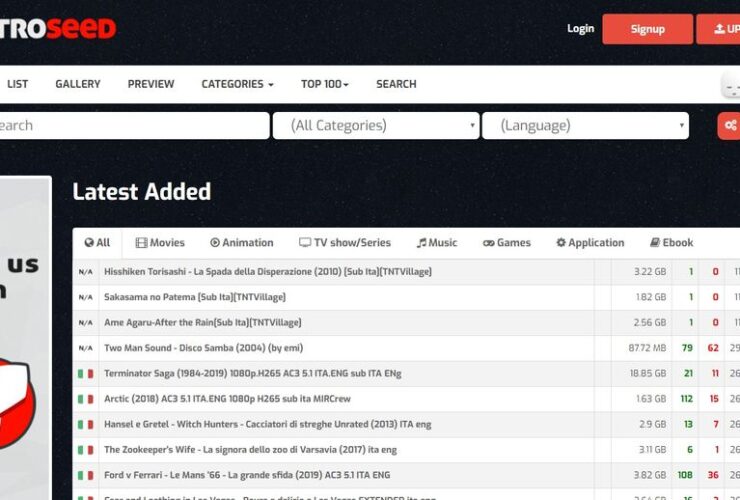Click the Italian flag beside Ford v Ferrari

(x=86, y=475)
